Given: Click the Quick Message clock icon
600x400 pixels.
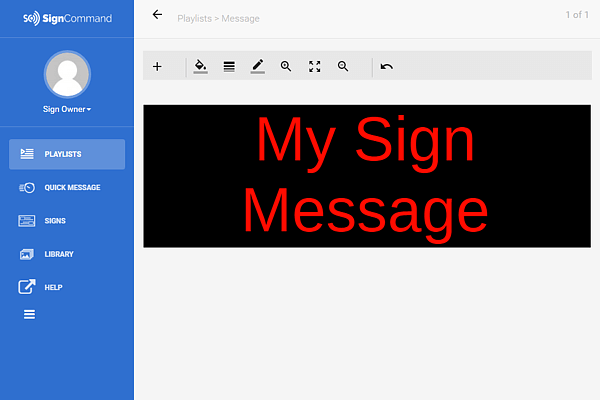Looking at the screenshot, I should point(27,188).
